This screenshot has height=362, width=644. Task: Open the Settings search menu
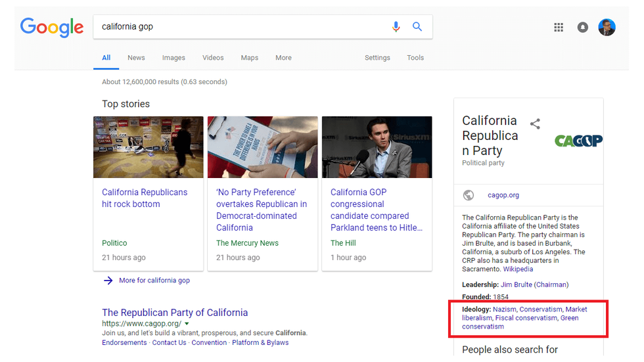377,58
